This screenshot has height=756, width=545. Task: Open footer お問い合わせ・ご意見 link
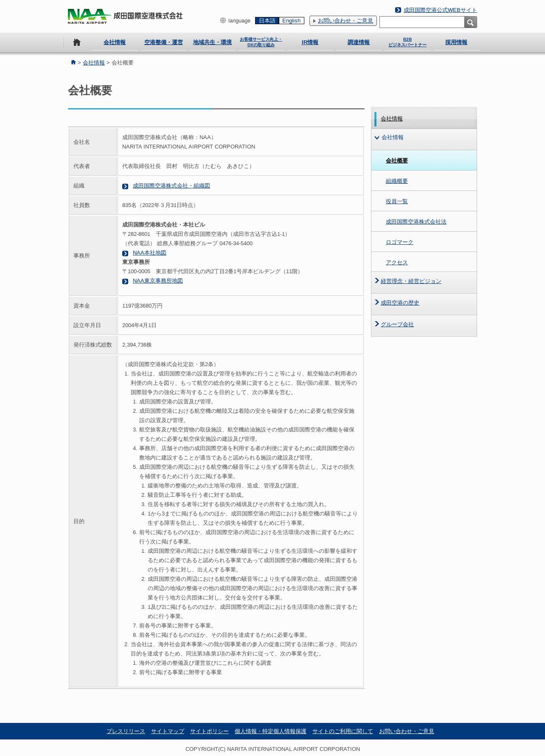point(407,731)
